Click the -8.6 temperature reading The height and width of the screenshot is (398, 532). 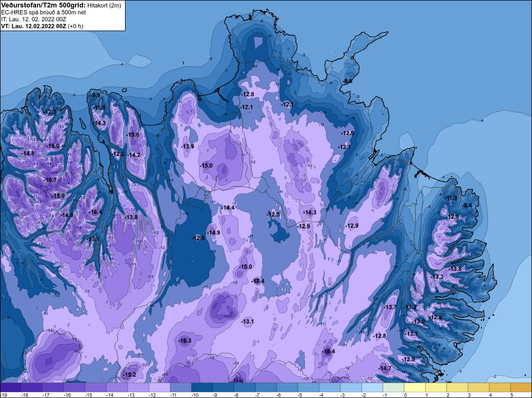(347, 81)
